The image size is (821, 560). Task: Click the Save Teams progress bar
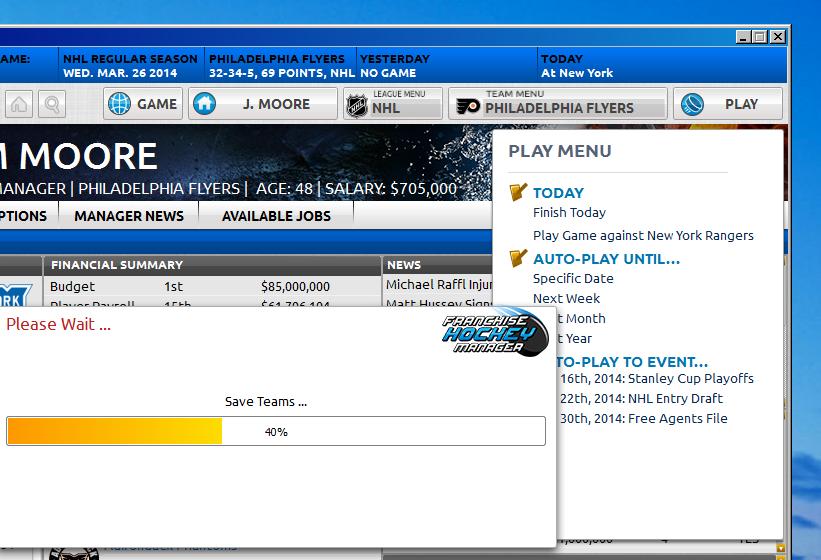[276, 431]
